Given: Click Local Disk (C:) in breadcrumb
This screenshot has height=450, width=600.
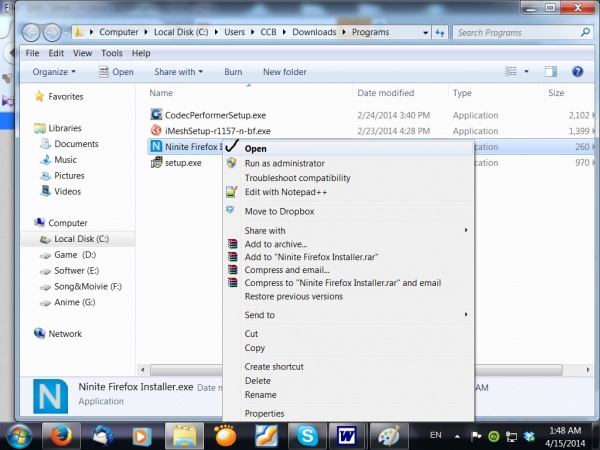Looking at the screenshot, I should [181, 32].
